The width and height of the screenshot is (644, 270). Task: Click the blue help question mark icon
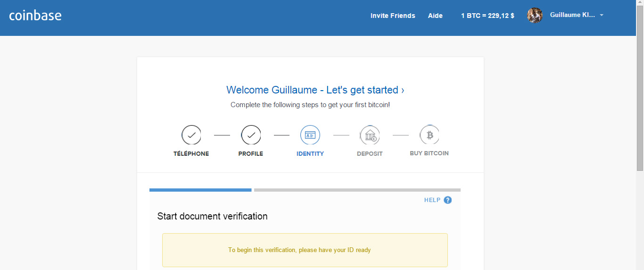pos(448,200)
